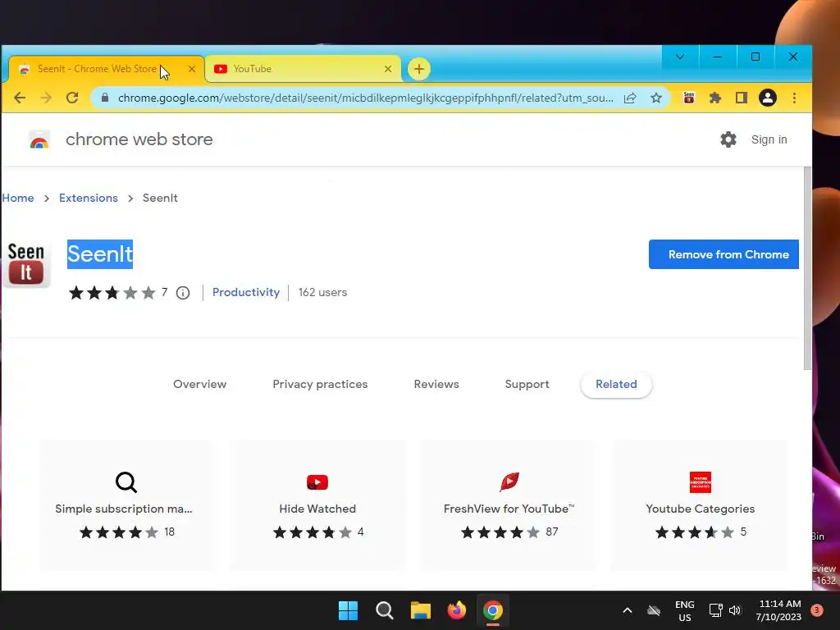Go back with the browser back arrow

[20, 98]
